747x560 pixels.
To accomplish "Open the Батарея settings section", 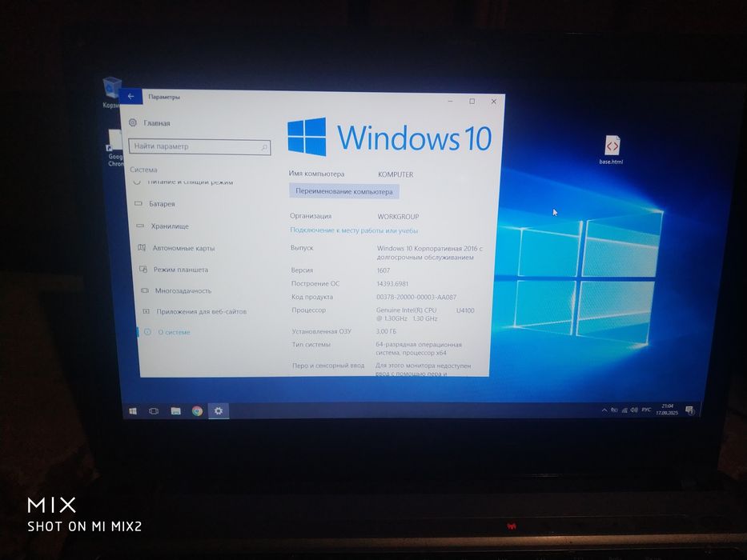I will click(155, 204).
